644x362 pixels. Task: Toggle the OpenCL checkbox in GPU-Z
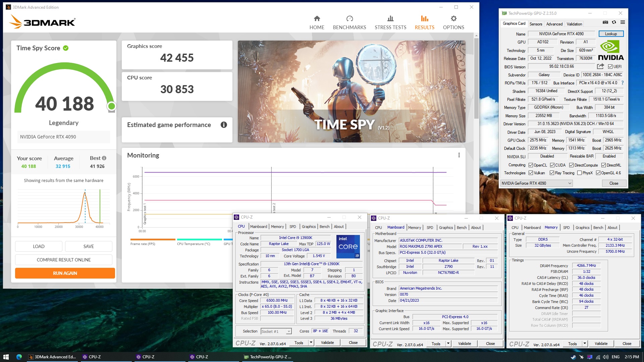point(531,165)
